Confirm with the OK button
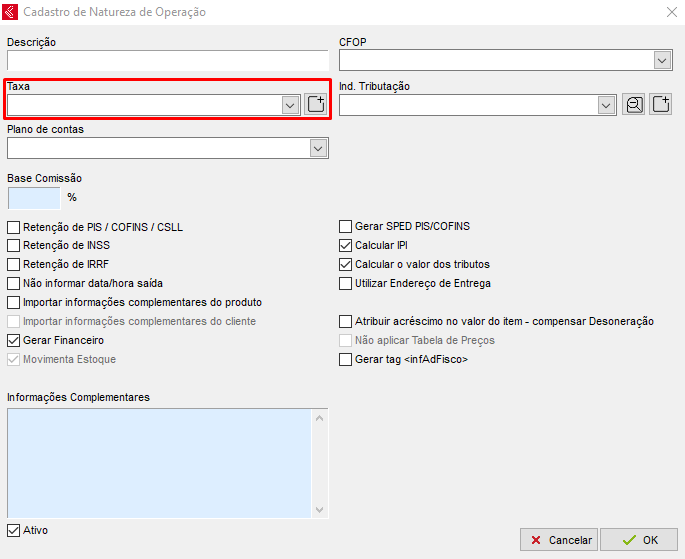The height and width of the screenshot is (559, 685). [639, 540]
